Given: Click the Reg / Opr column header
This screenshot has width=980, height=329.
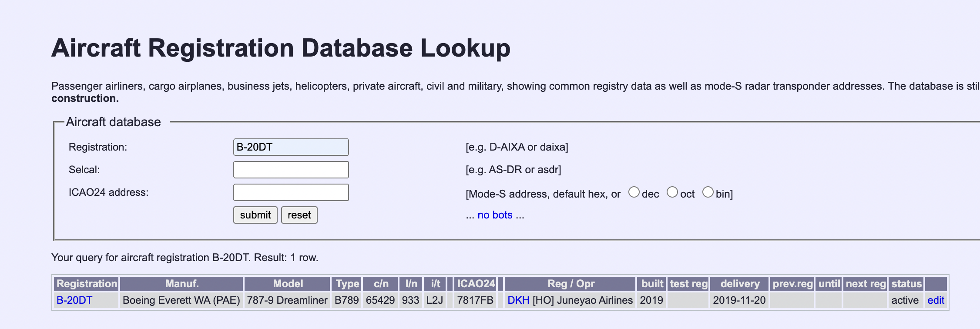Looking at the screenshot, I should pos(571,284).
